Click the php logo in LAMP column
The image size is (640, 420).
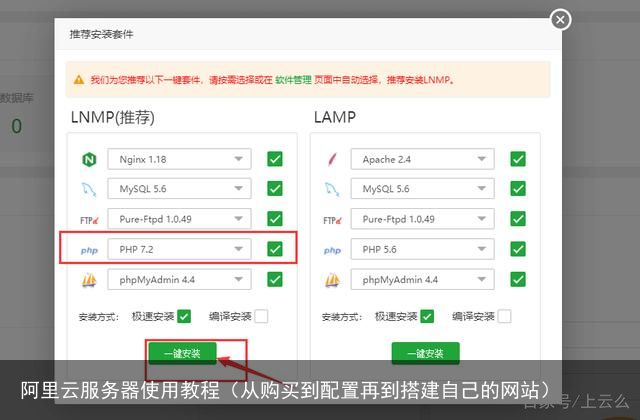[x=332, y=250]
